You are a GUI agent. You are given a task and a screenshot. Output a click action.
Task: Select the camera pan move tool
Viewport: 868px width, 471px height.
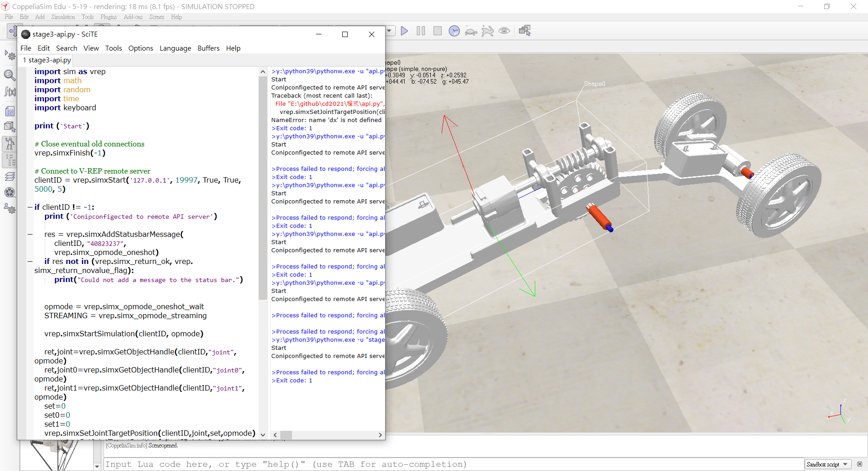(x=13, y=31)
